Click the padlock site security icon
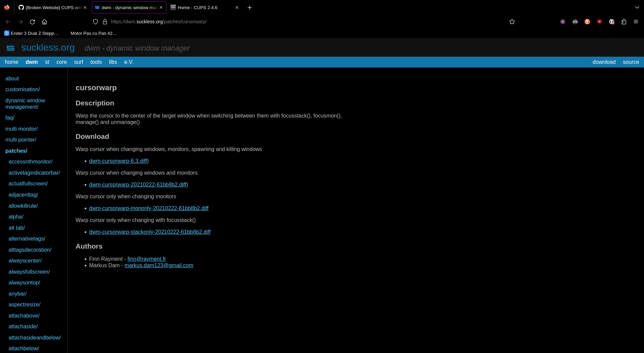The image size is (644, 353). point(105,22)
